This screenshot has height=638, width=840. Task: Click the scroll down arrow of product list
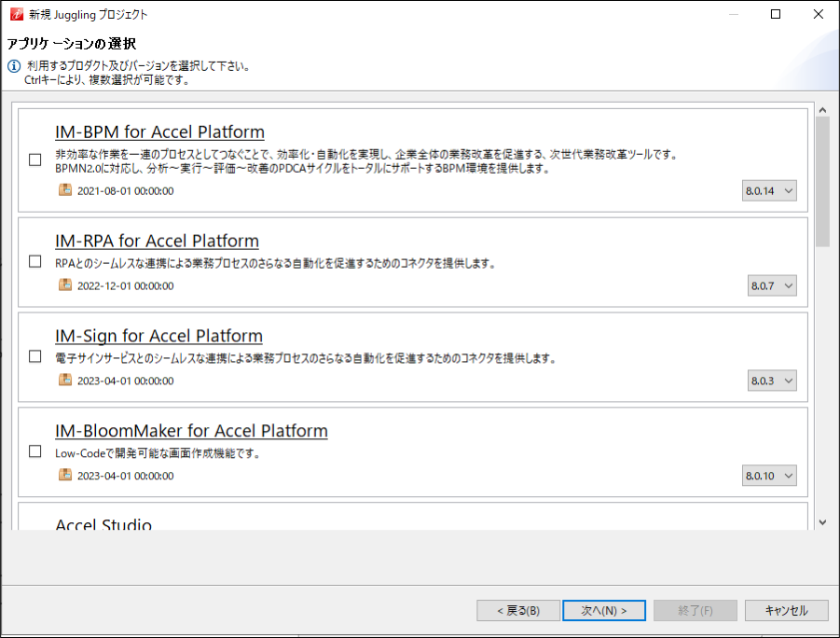point(822,522)
